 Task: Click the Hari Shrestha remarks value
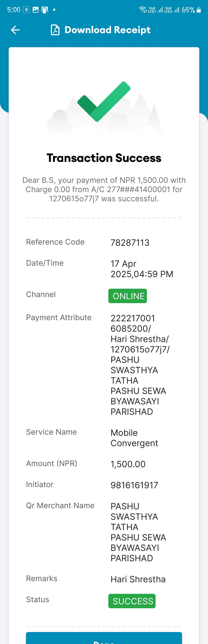coord(138,579)
